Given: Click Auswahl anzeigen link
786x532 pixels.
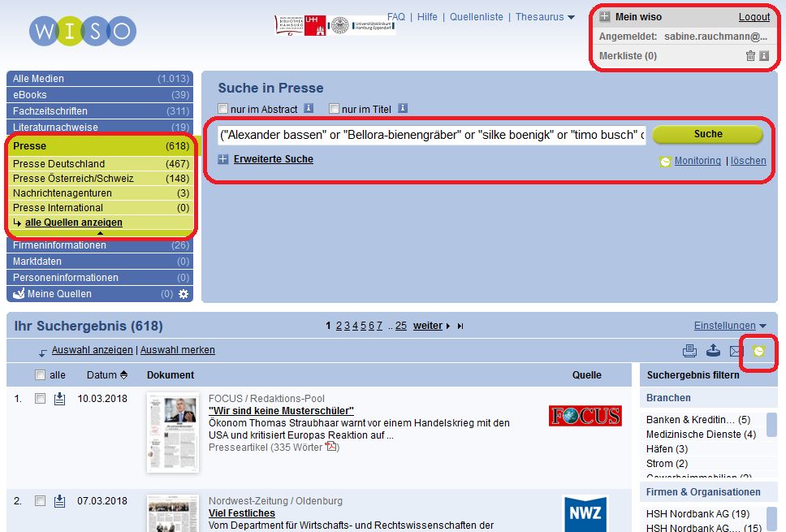Looking at the screenshot, I should click(93, 350).
